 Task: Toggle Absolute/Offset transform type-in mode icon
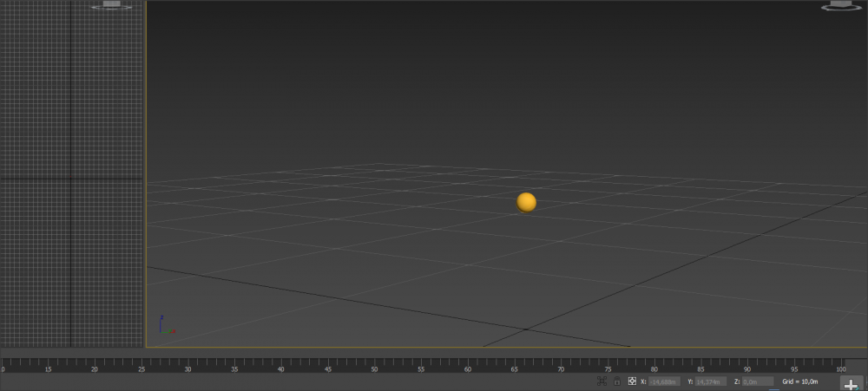(632, 381)
